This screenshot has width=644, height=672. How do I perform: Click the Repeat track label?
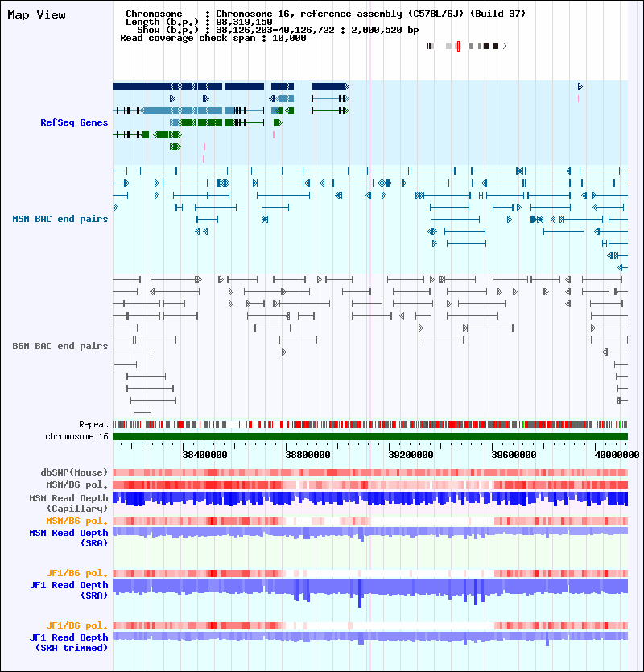(93, 425)
